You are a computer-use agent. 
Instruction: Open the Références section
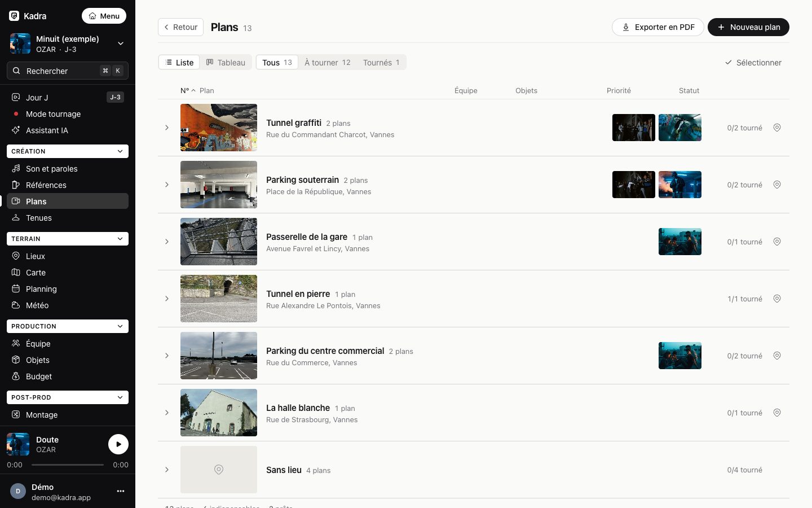coord(68,185)
